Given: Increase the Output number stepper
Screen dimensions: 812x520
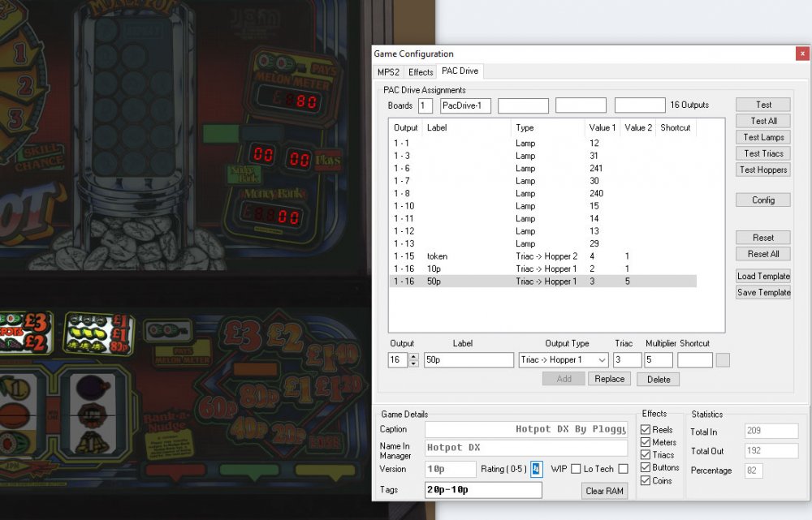Looking at the screenshot, I should click(413, 356).
